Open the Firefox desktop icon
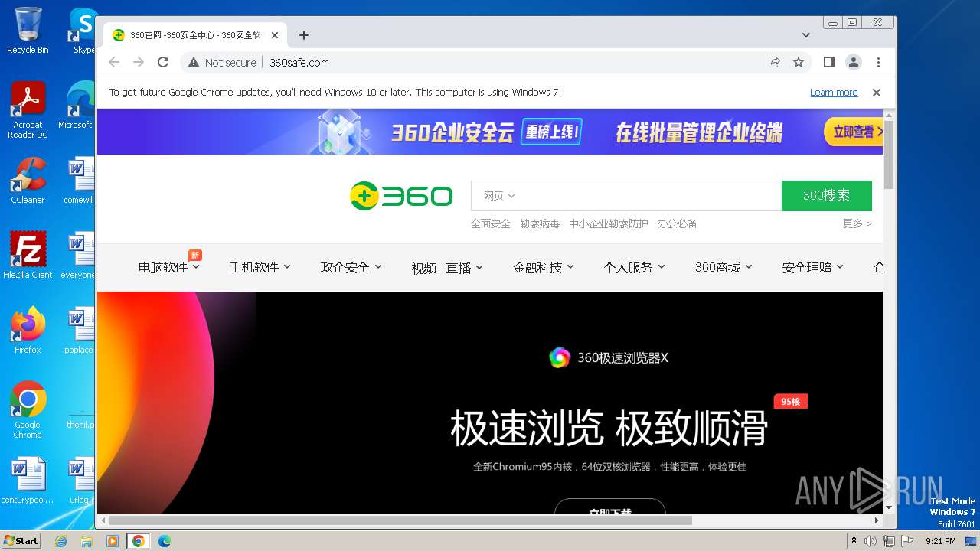 [28, 330]
